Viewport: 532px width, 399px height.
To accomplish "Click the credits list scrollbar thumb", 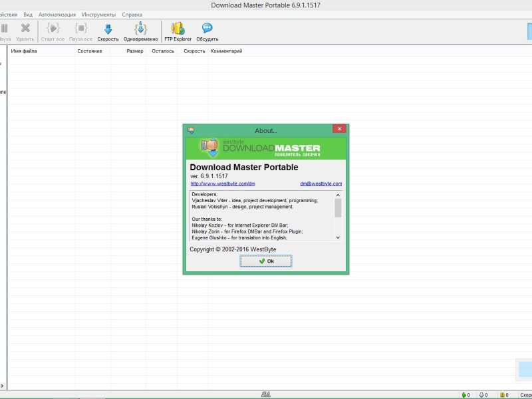I will [x=338, y=207].
